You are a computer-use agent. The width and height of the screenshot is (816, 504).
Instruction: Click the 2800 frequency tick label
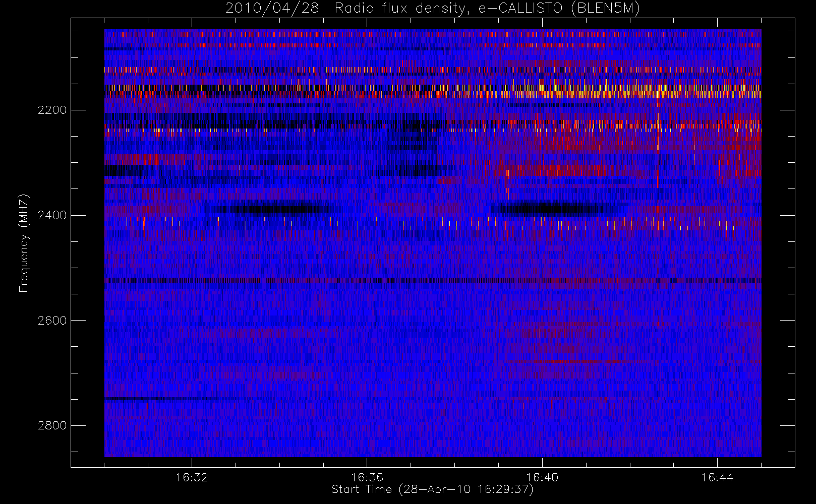coord(52,426)
